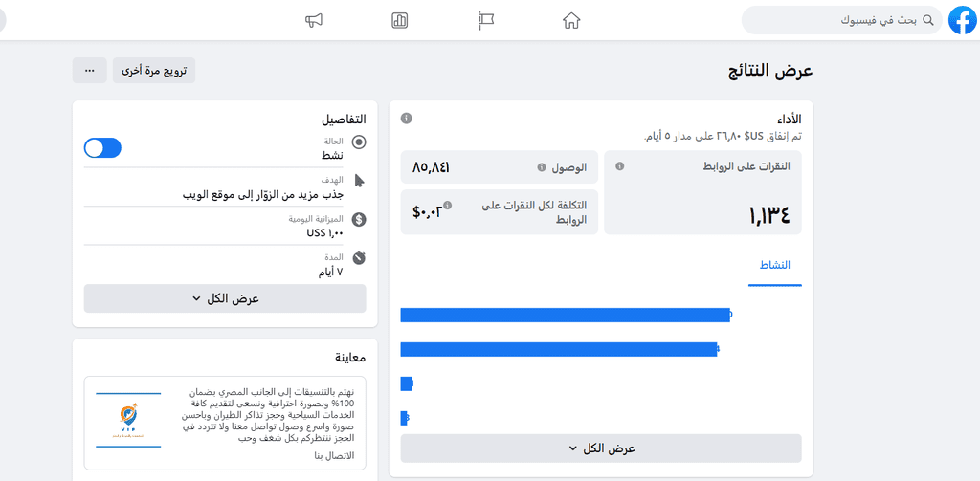Open the Facebook logo home icon

pyautogui.click(x=963, y=21)
